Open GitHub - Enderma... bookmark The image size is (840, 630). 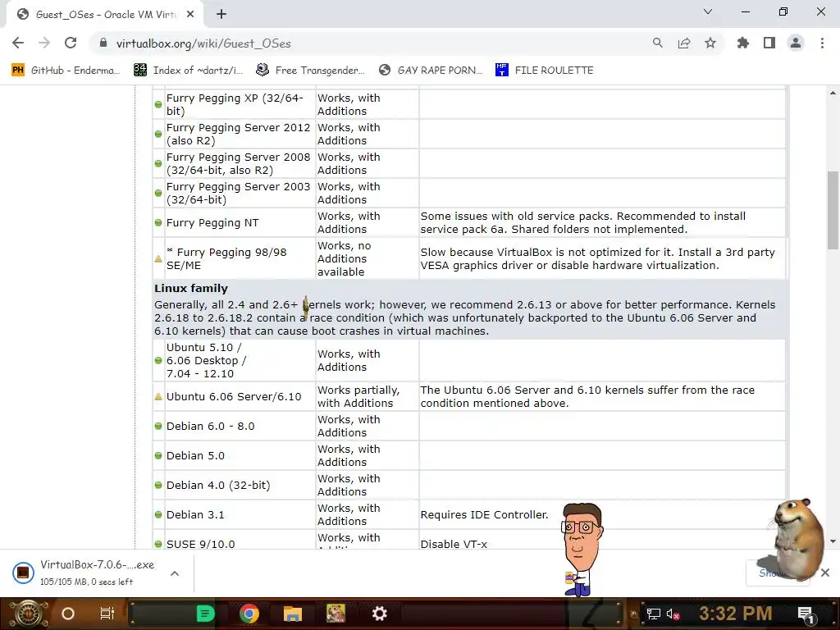[66, 71]
